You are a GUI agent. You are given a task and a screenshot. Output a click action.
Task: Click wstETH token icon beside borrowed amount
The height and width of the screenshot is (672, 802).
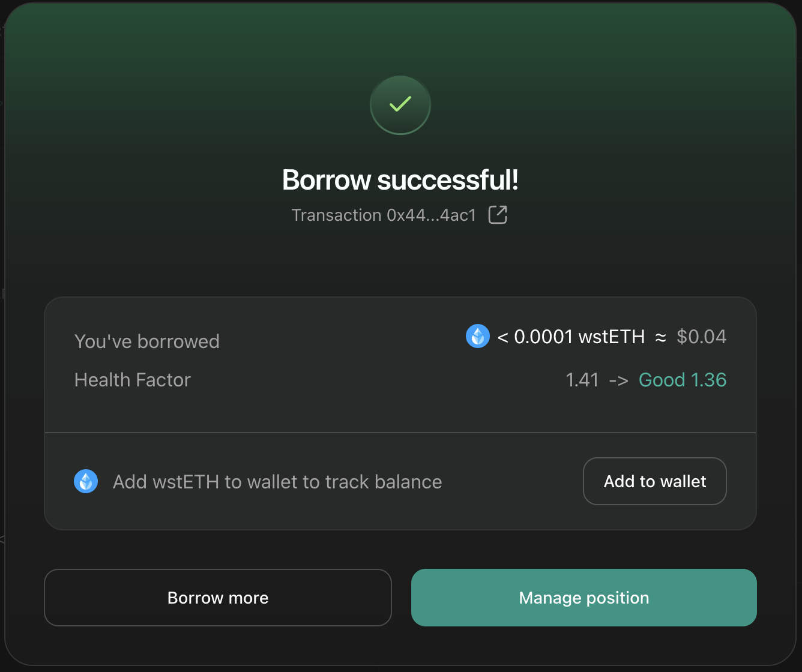click(478, 337)
